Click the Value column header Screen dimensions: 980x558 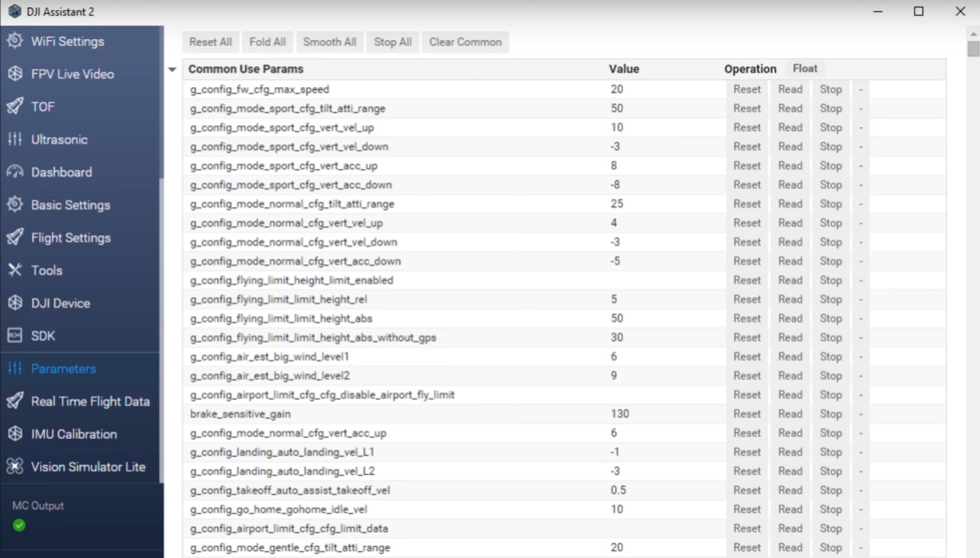pyautogui.click(x=624, y=69)
